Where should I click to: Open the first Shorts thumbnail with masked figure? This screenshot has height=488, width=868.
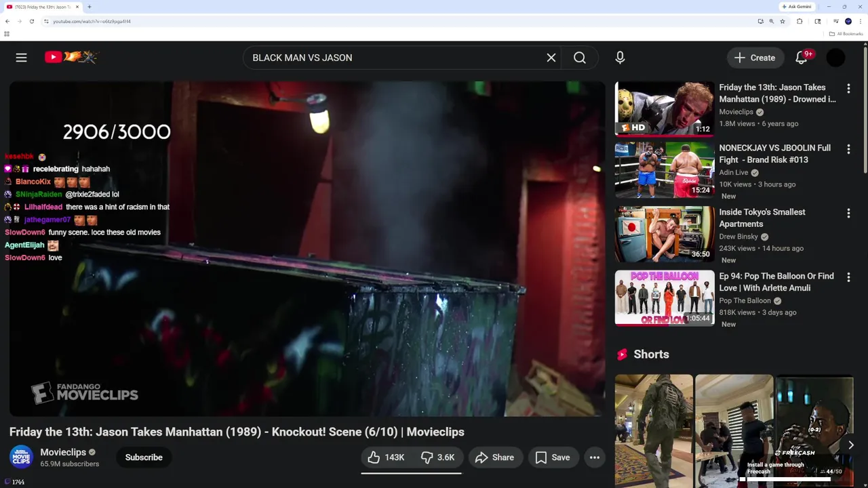[x=654, y=431]
